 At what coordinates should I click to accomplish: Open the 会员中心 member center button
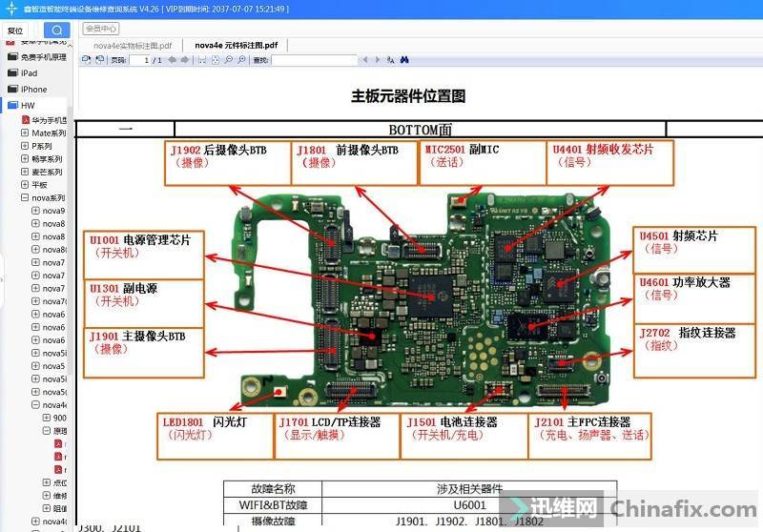[101, 29]
